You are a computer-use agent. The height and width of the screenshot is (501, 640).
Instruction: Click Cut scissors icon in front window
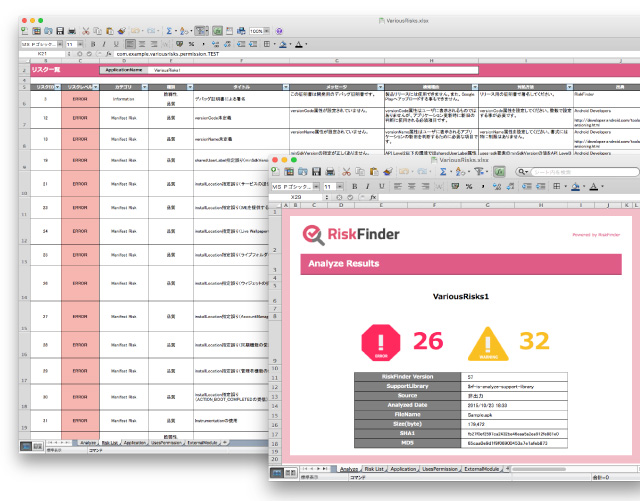point(347,171)
